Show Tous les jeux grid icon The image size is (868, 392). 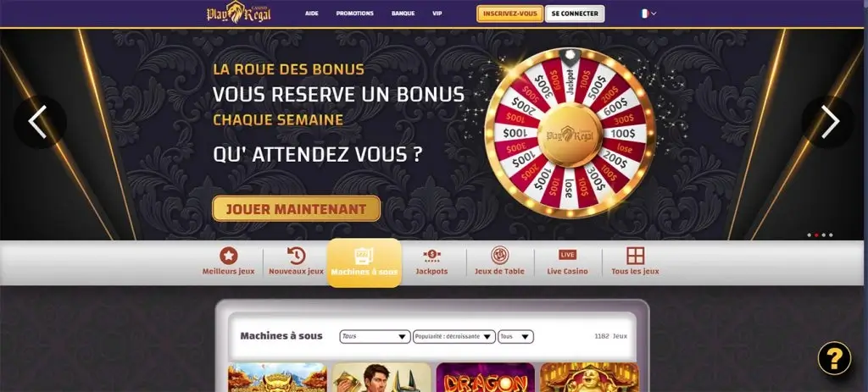coord(635,256)
